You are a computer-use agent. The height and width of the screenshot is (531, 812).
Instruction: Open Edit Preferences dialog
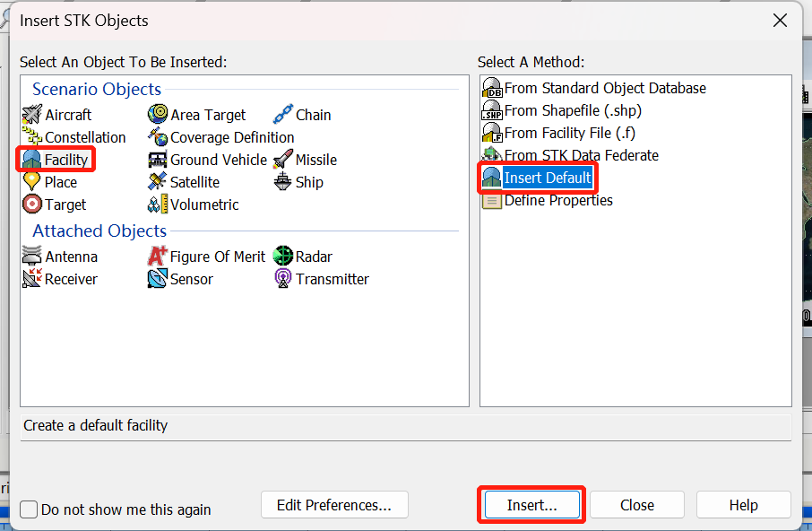(x=334, y=505)
